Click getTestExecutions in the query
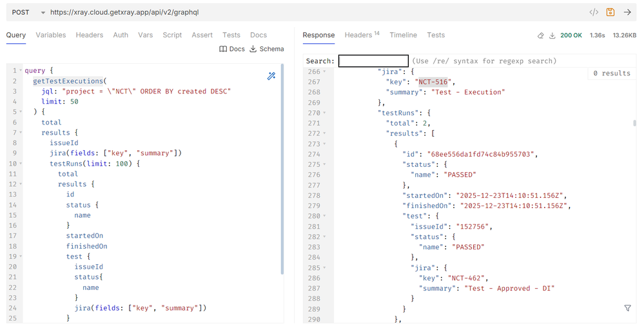Screen dimensions: 644x328 coord(68,81)
